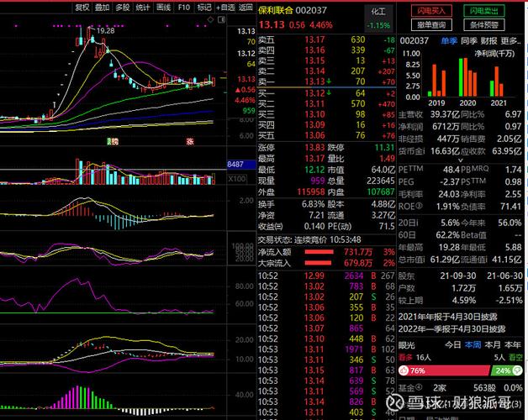The width and height of the screenshot is (528, 420).
Task: Click the 1971 trade tick volume
Action: click(x=354, y=349)
